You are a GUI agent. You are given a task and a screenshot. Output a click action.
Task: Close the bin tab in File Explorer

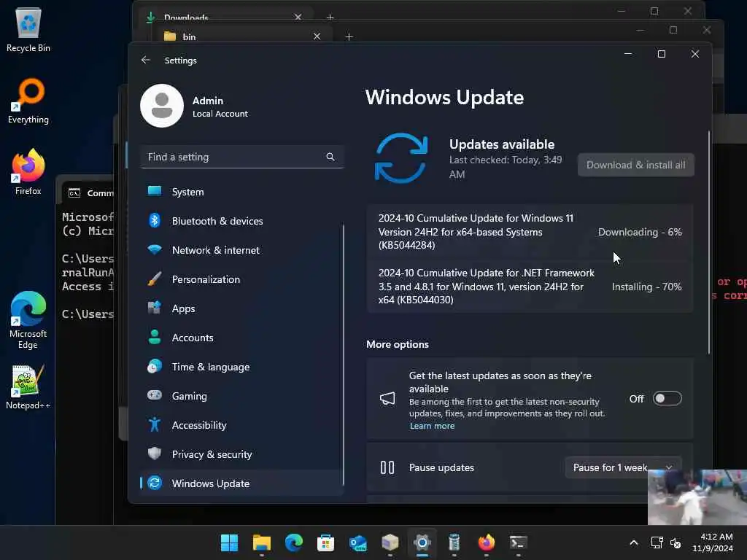tap(317, 36)
